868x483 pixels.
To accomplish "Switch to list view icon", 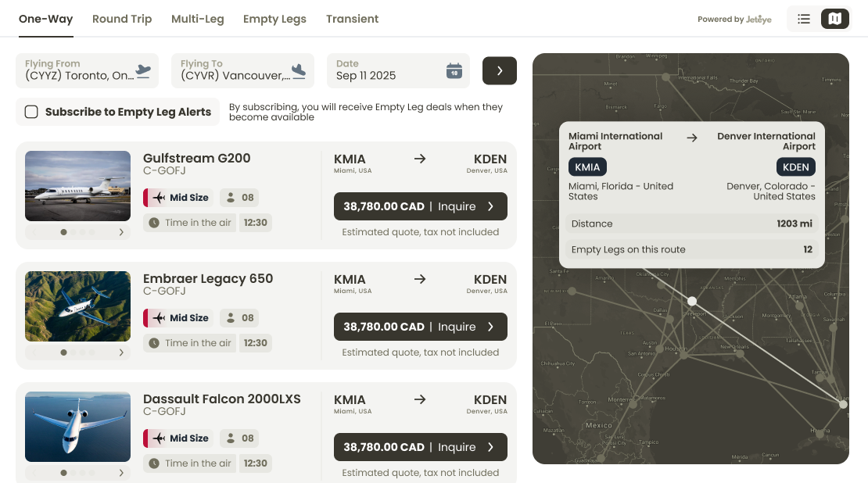I will (x=803, y=19).
